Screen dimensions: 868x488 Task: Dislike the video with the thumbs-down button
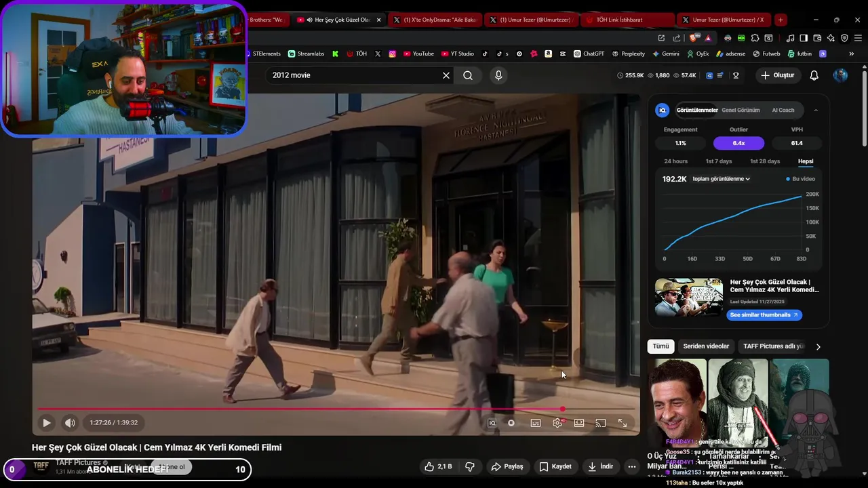[469, 466]
